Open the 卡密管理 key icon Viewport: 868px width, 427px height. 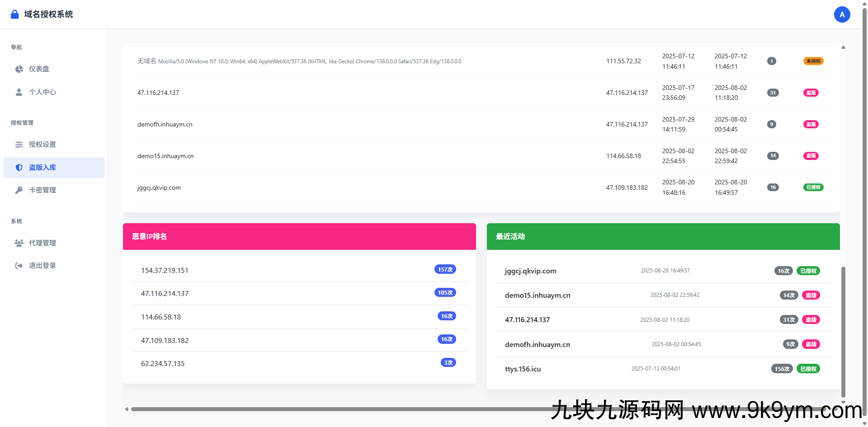19,190
